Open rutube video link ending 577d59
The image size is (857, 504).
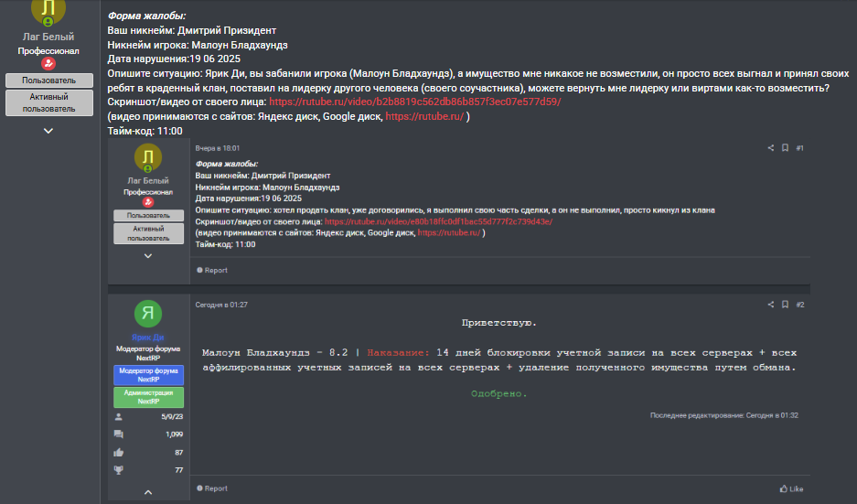click(415, 102)
